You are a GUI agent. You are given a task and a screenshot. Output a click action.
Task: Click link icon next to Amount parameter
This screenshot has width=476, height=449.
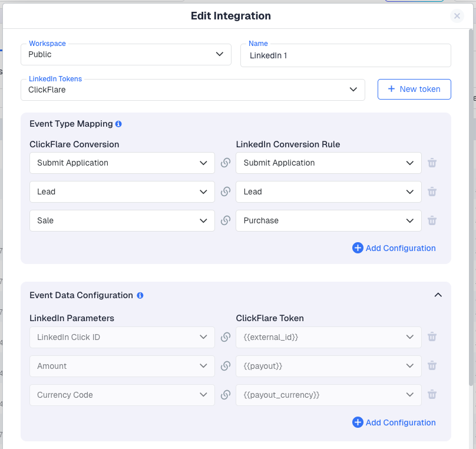point(225,366)
